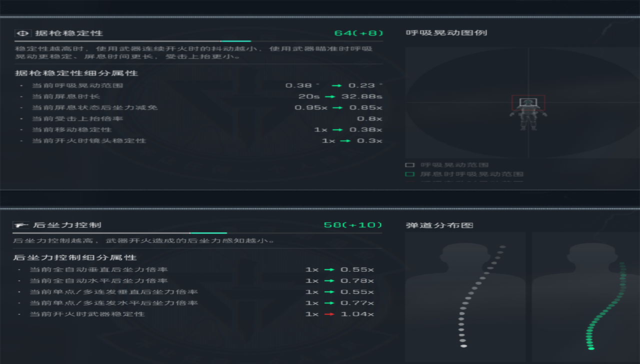Click the crosshair icon beside 据枪稳定性
This screenshot has height=364, width=640.
tap(22, 33)
